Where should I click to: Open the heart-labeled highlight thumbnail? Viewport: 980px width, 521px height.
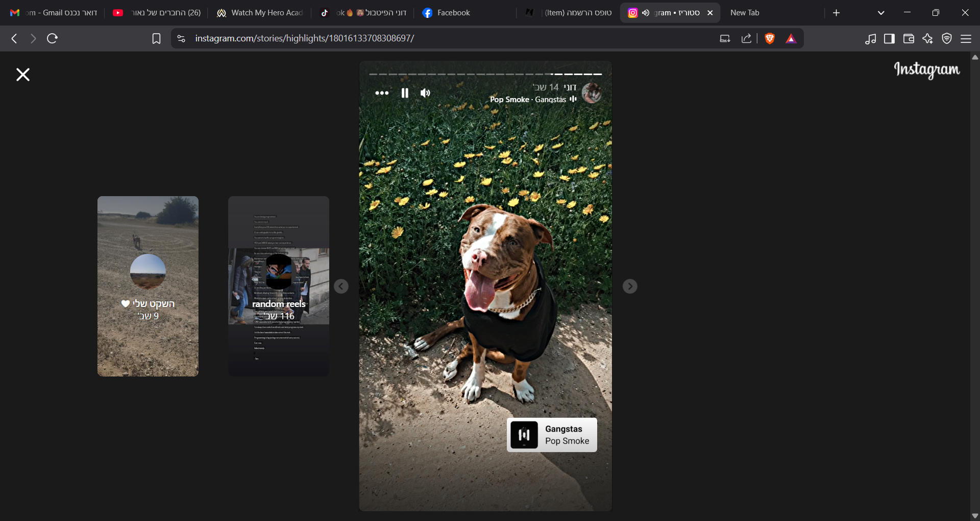coord(148,287)
